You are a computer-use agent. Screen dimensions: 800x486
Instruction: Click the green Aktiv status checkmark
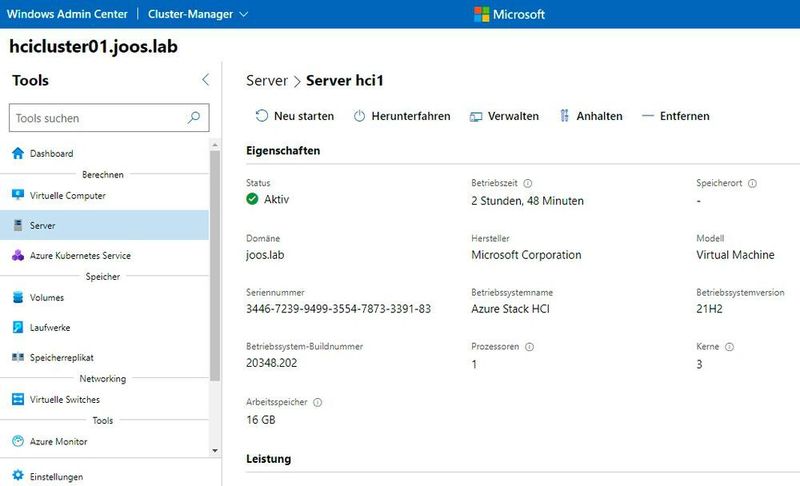coord(252,199)
